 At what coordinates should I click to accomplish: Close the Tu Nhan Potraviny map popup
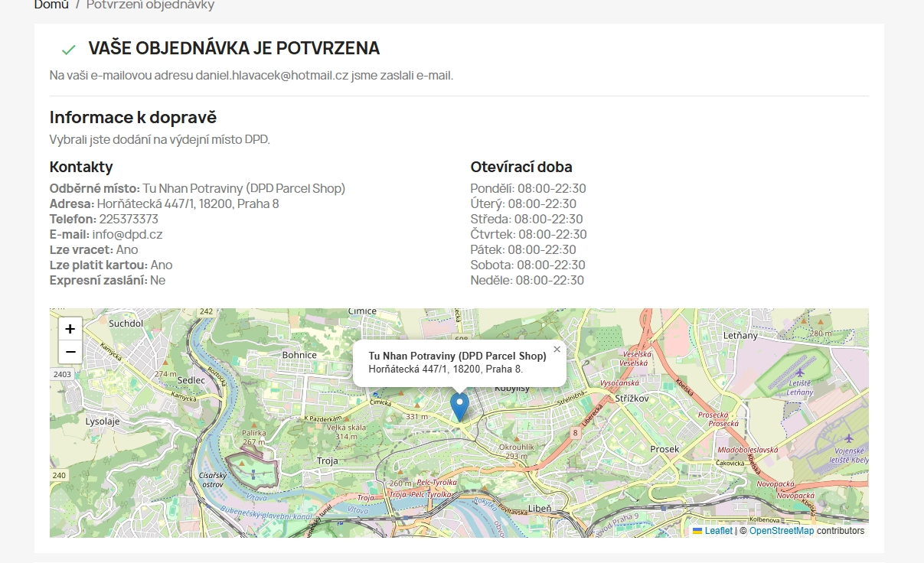pos(557,350)
